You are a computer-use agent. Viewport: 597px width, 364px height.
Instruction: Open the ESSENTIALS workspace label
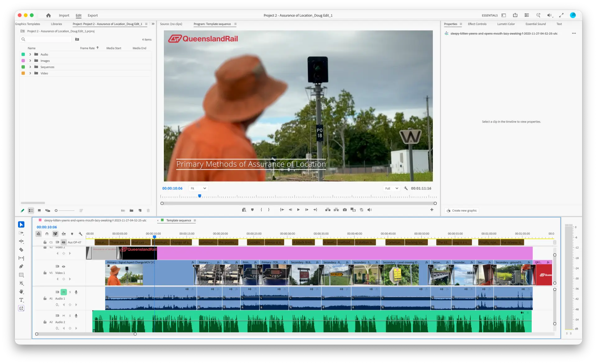click(490, 15)
